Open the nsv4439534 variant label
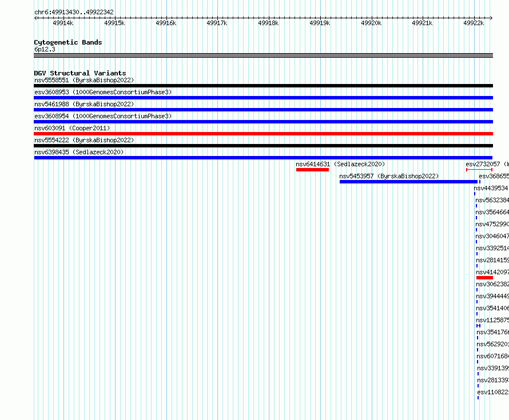Image resolution: width=509 pixels, height=420 pixels. (x=491, y=188)
